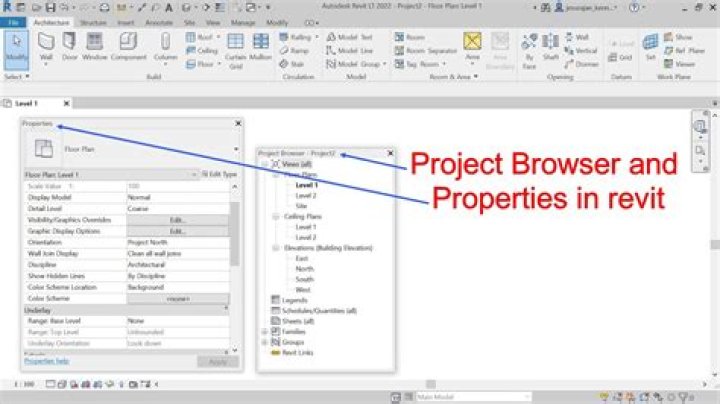Select the Window tool
The image size is (720, 404).
94,47
